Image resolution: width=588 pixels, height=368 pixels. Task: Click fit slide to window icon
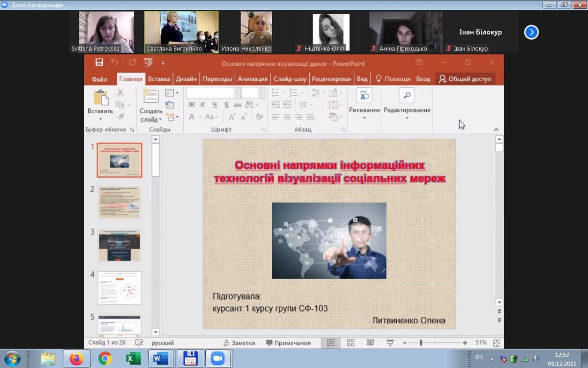tap(497, 343)
